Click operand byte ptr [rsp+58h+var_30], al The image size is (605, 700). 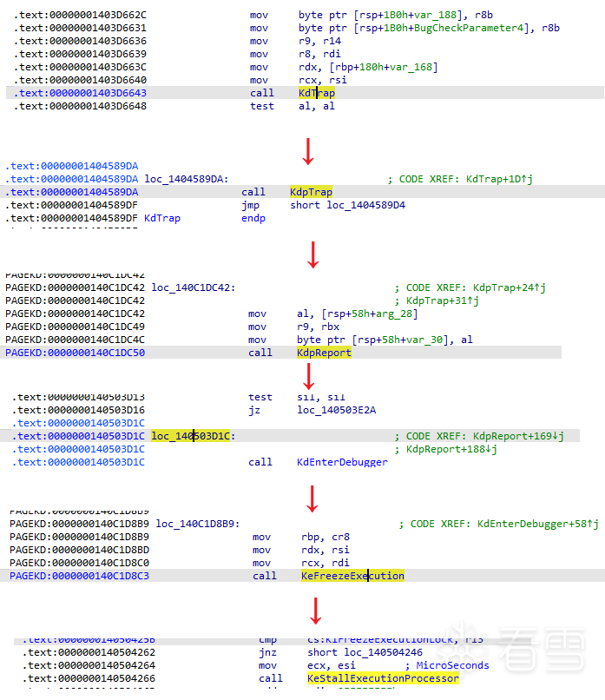click(x=385, y=340)
